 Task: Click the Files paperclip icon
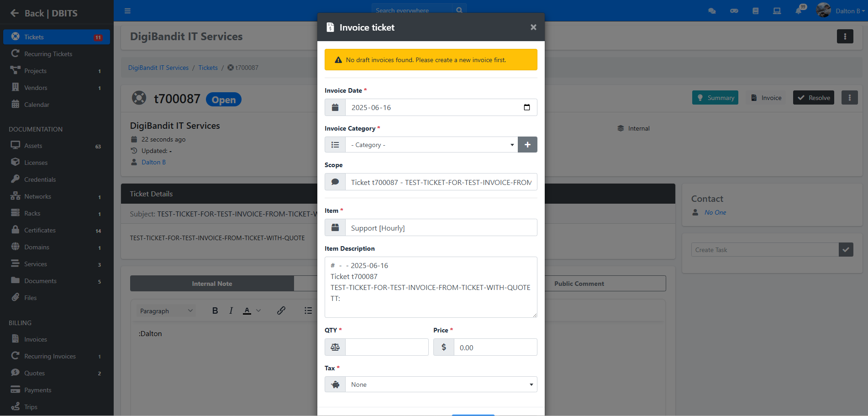pos(16,297)
